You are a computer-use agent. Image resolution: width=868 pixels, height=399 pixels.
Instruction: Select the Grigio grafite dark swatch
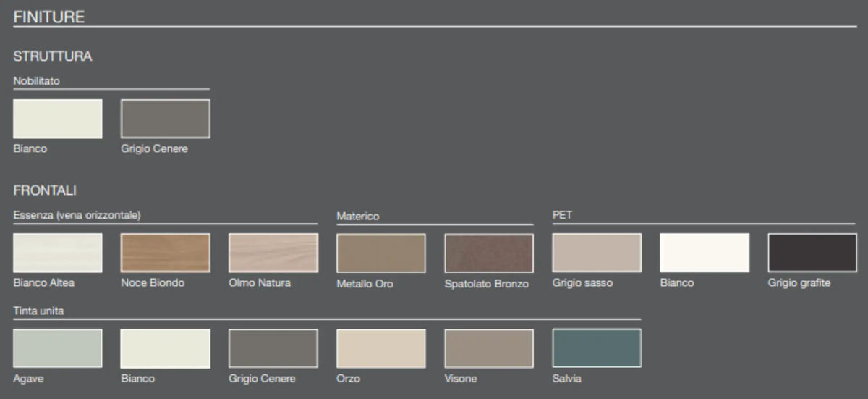[812, 253]
